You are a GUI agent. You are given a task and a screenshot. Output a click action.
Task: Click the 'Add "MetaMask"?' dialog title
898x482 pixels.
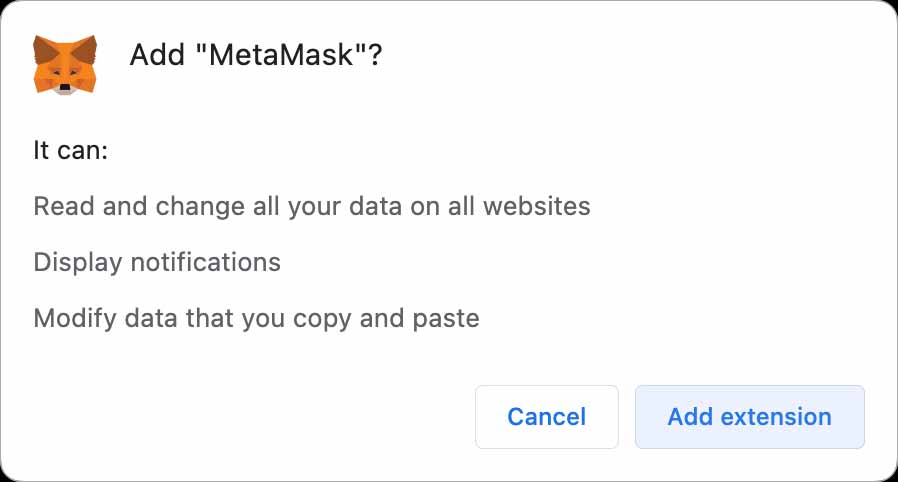(256, 55)
